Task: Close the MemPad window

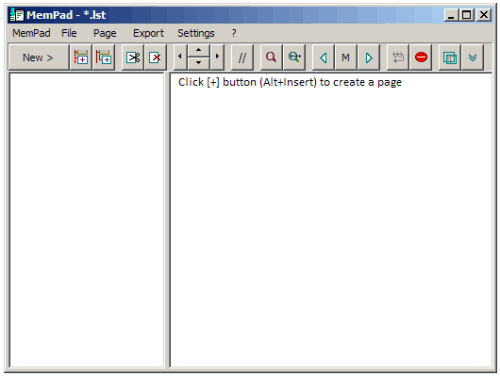Action: click(484, 15)
